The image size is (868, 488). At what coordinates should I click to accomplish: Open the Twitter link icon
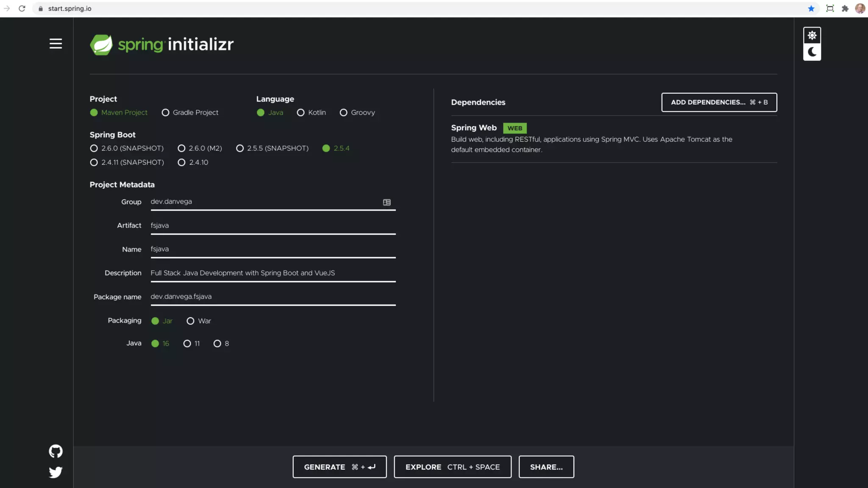tap(56, 472)
